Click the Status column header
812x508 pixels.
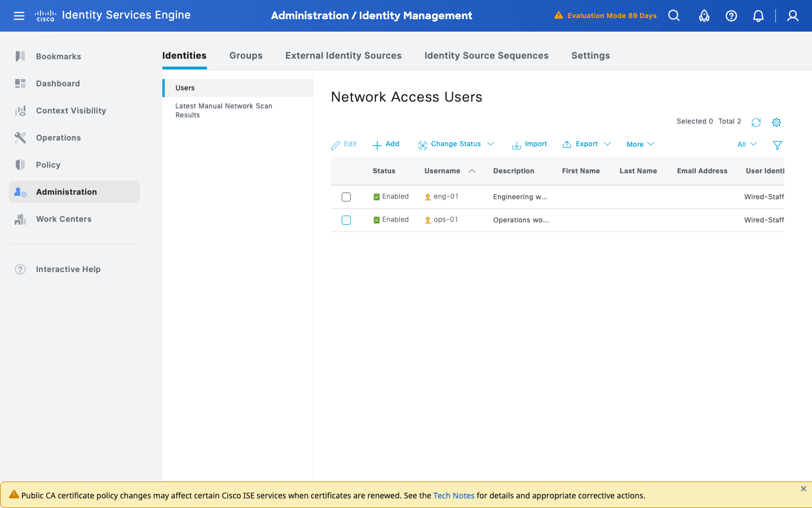384,171
